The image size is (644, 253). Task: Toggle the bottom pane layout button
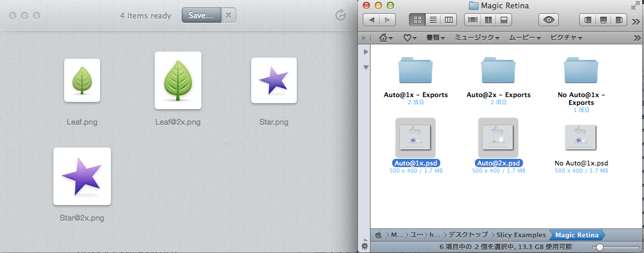(602, 20)
